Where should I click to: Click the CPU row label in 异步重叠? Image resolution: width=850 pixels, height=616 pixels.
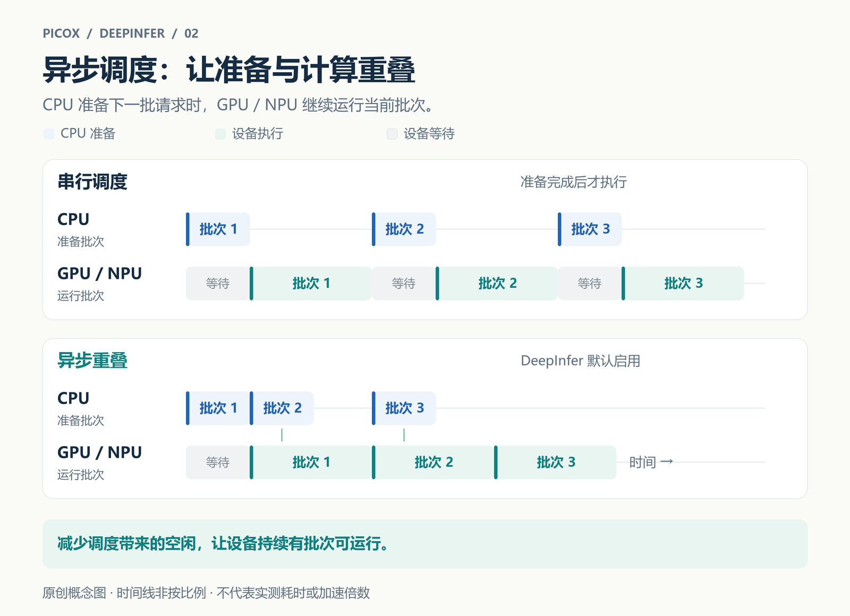(73, 398)
